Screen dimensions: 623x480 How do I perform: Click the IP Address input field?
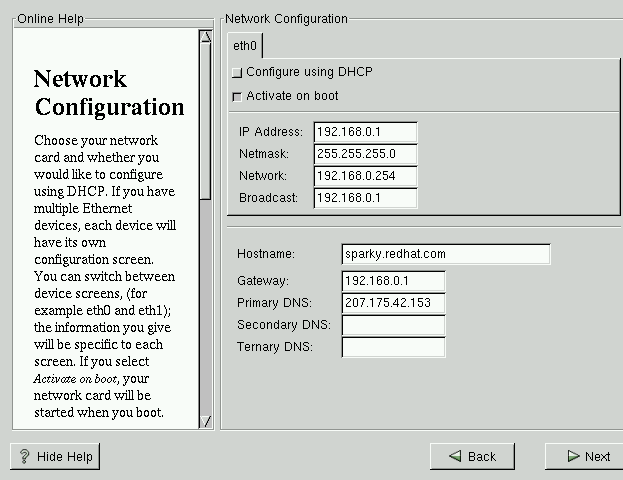pyautogui.click(x=365, y=132)
